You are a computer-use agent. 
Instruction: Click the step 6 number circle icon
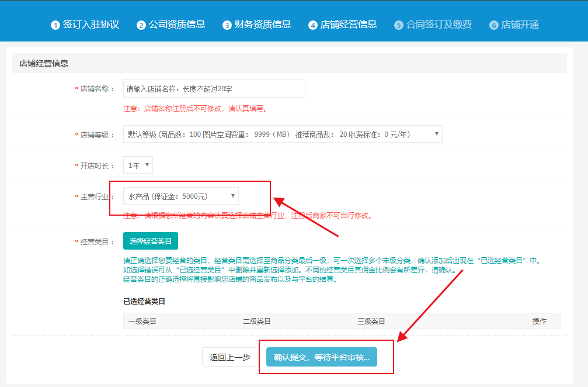click(x=494, y=25)
